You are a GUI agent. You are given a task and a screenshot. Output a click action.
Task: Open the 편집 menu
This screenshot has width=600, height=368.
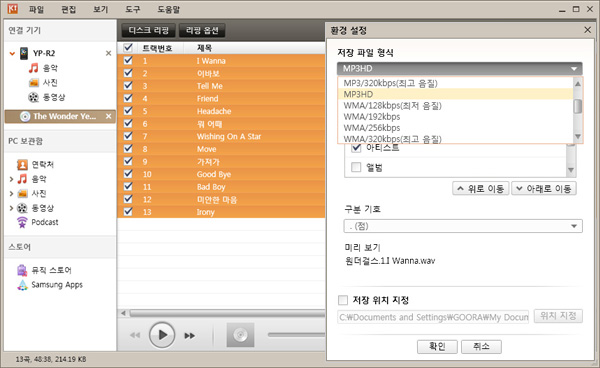tap(68, 9)
